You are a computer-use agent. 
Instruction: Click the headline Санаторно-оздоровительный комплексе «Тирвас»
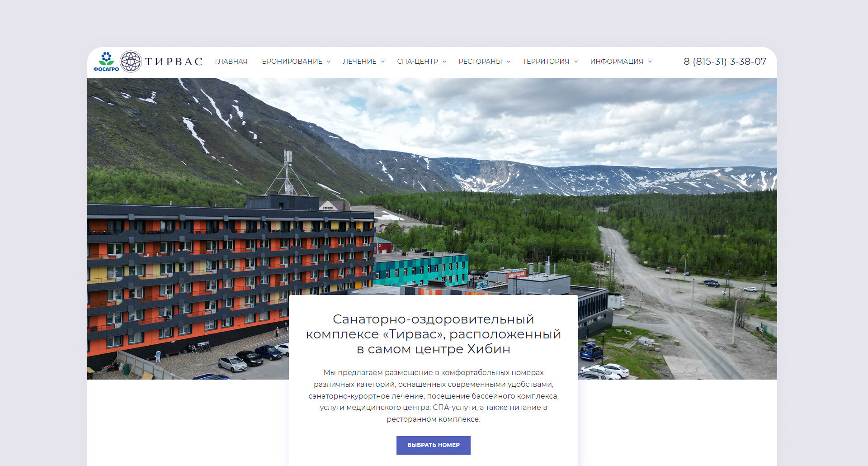pyautogui.click(x=434, y=334)
